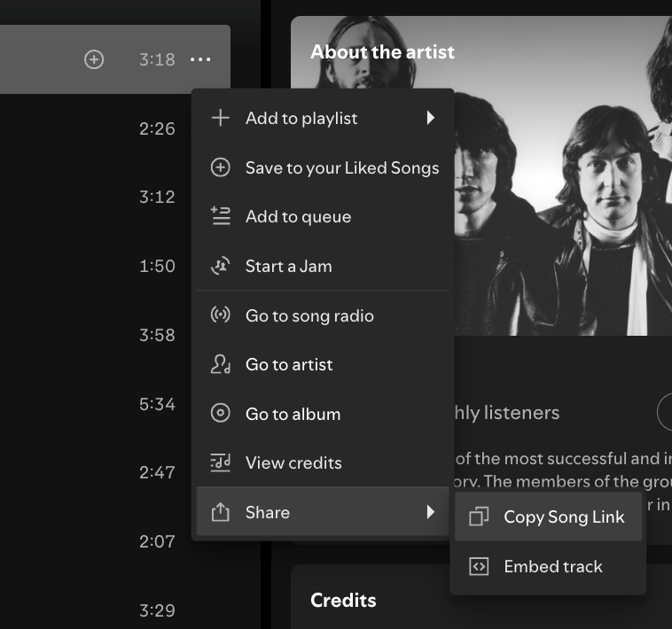Click the Add to queue icon
The image size is (672, 629).
[x=220, y=216]
